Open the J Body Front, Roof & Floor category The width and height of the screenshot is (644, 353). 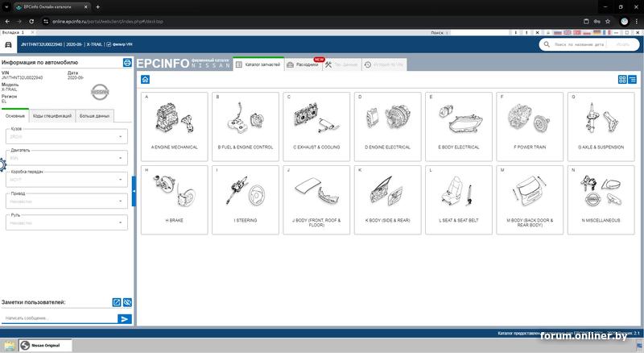(x=316, y=200)
